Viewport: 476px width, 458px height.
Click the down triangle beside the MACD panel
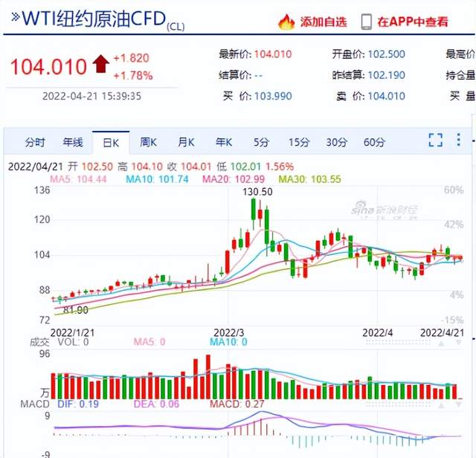[x=458, y=405]
